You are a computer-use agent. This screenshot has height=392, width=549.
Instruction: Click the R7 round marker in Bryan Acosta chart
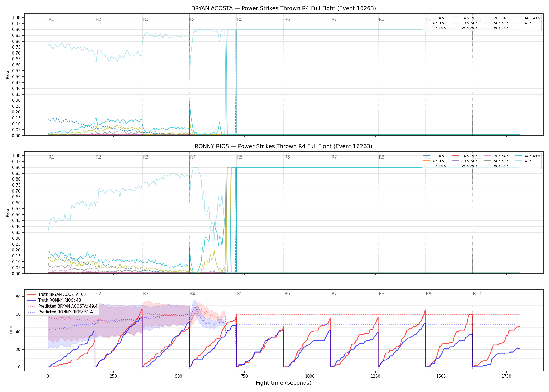tap(334, 19)
